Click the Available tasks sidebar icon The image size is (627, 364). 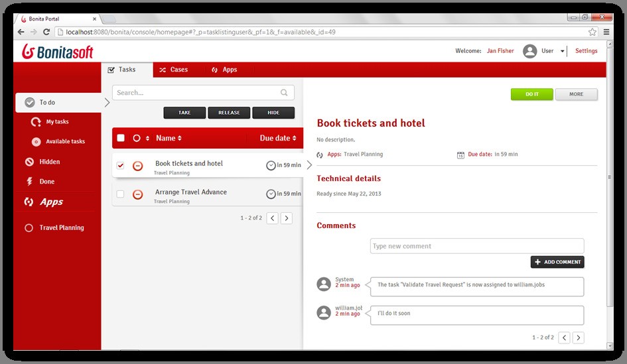click(36, 142)
